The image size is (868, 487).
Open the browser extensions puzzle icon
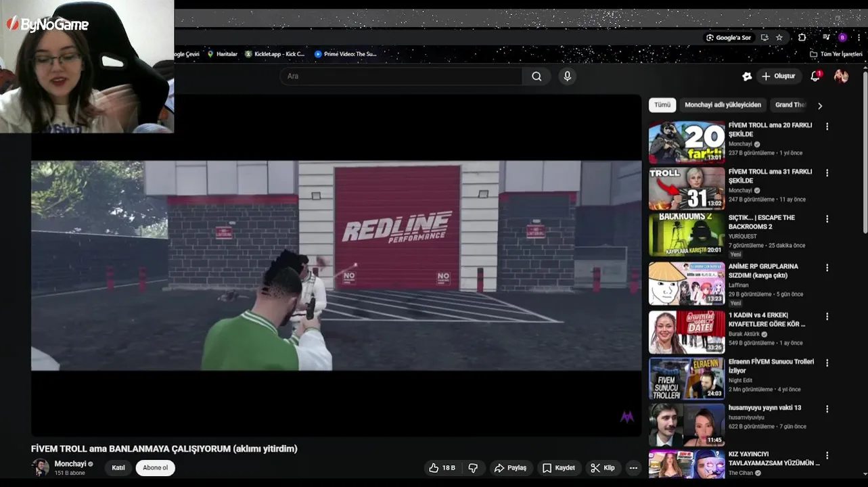coord(802,38)
